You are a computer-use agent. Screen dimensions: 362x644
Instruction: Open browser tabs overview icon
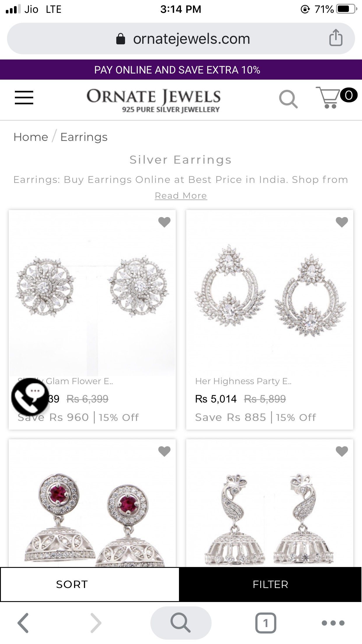point(266,623)
